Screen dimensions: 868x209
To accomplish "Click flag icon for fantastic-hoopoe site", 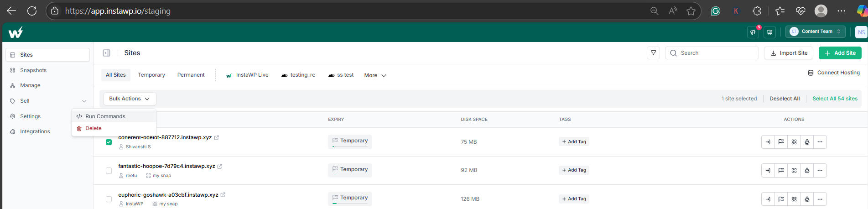I will click(781, 170).
